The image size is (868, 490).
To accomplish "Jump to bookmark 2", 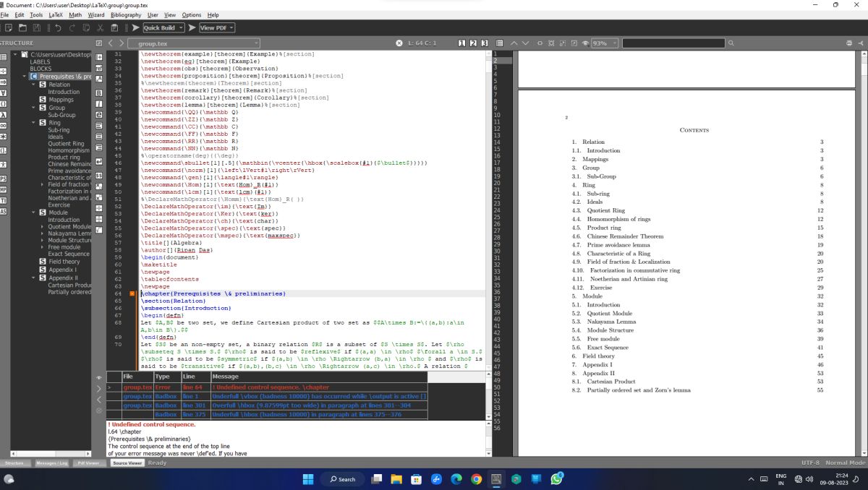I will point(473,43).
